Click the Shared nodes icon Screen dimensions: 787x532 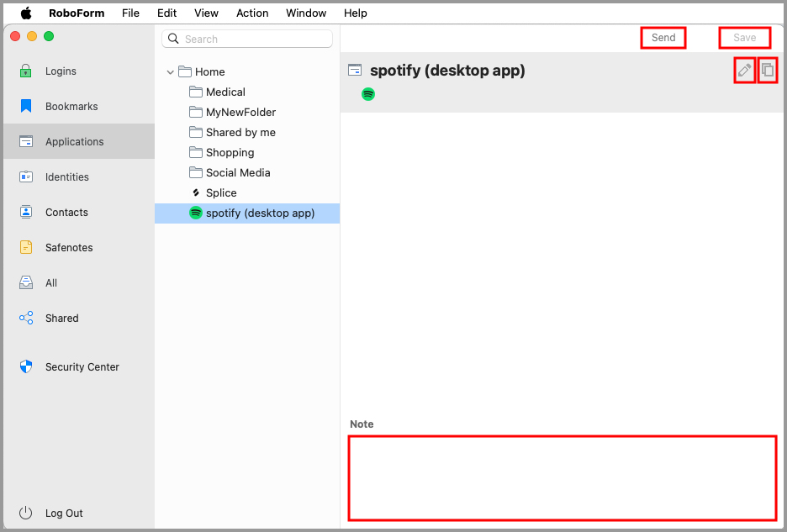pyautogui.click(x=25, y=318)
